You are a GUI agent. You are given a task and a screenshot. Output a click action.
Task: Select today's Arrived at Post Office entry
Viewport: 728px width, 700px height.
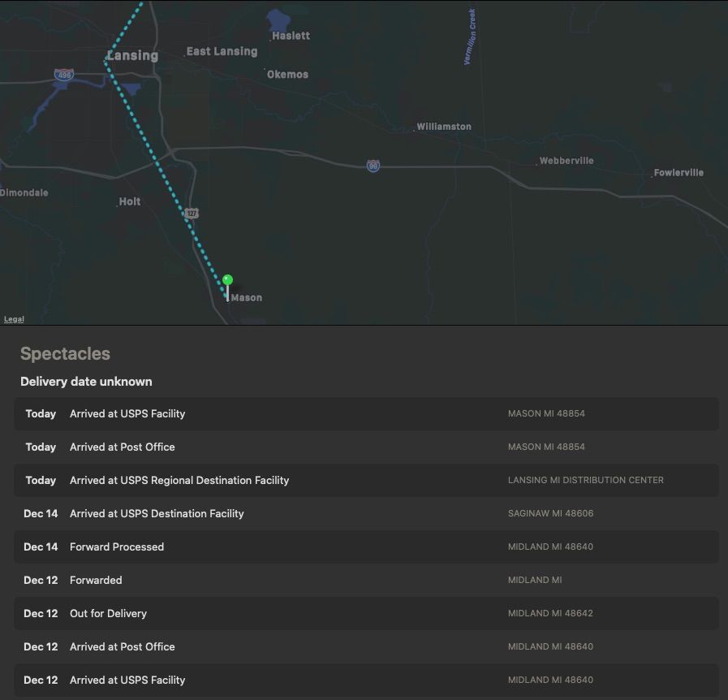(x=366, y=447)
